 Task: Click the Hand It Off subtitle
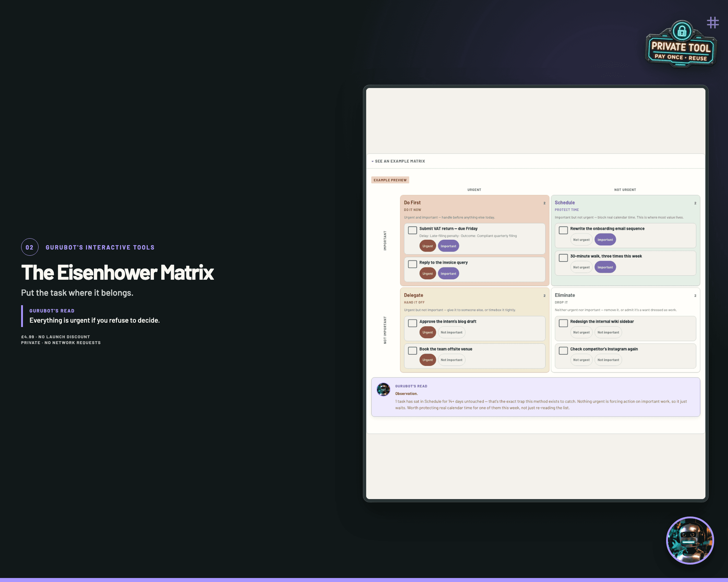click(414, 303)
